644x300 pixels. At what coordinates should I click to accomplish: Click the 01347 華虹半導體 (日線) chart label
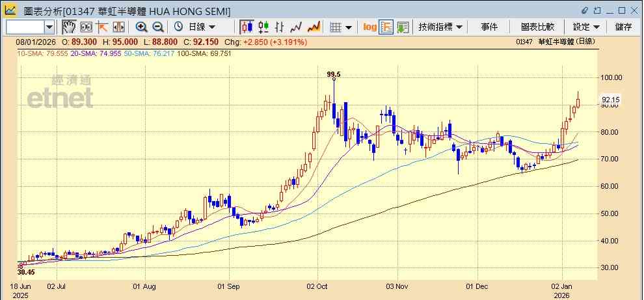(556, 41)
